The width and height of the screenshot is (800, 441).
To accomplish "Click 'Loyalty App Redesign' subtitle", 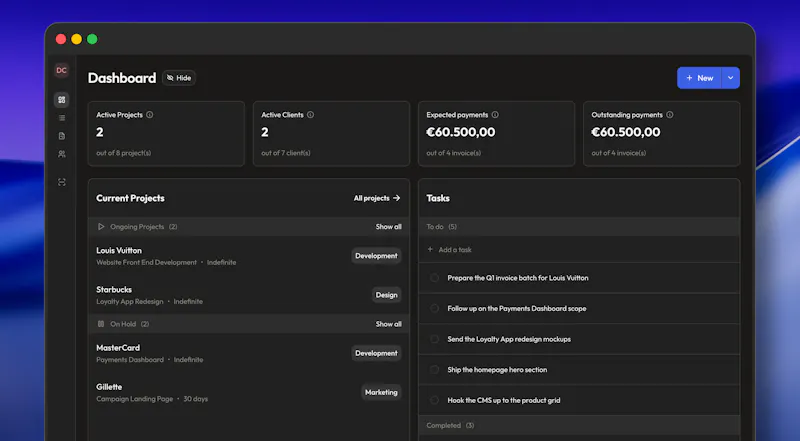I will tap(130, 302).
